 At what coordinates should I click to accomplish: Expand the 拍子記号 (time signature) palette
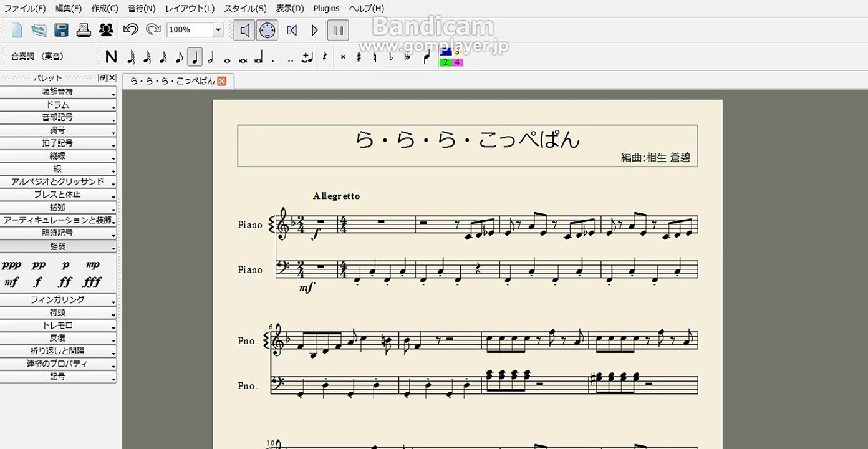point(57,143)
